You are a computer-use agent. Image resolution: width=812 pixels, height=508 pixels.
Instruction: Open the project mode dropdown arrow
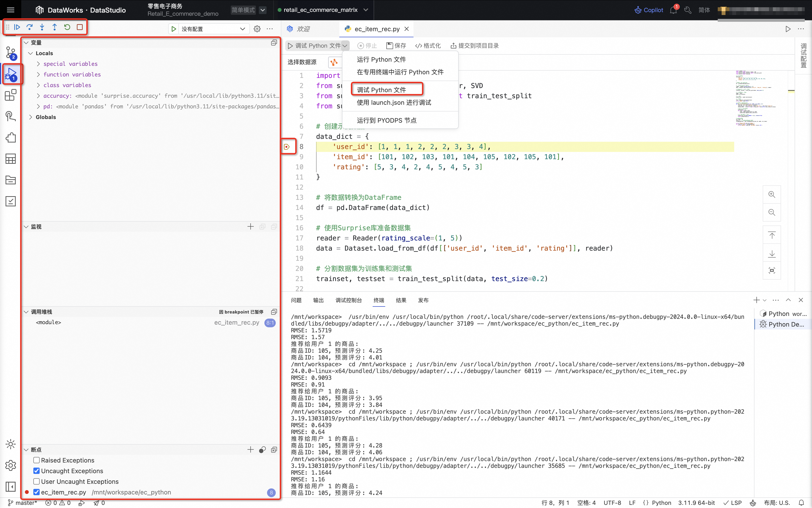(x=263, y=10)
